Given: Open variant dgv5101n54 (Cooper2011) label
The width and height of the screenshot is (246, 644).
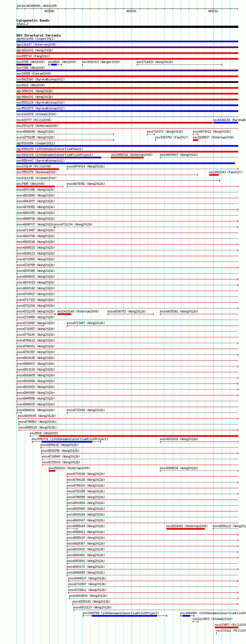Looking at the screenshot, I should [36, 39].
